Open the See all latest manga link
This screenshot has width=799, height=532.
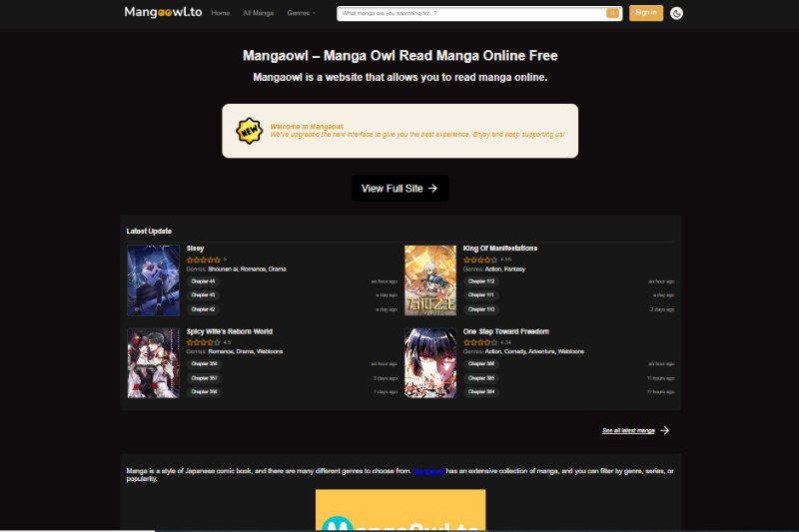pyautogui.click(x=628, y=431)
